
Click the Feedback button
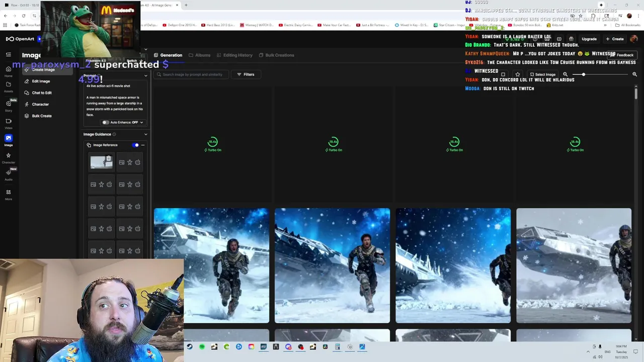pos(622,55)
